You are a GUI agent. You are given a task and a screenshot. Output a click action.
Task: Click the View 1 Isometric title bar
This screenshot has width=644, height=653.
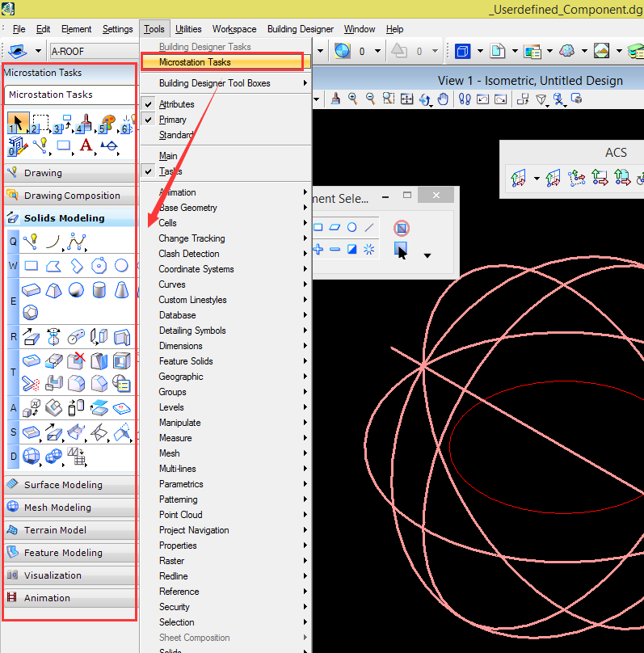coord(478,80)
